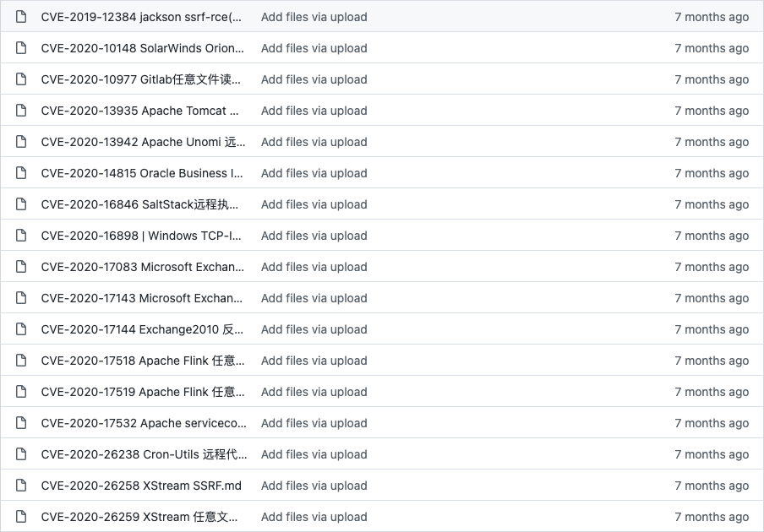Click '7 months ago' on CVE-2020-17532 row

(712, 423)
